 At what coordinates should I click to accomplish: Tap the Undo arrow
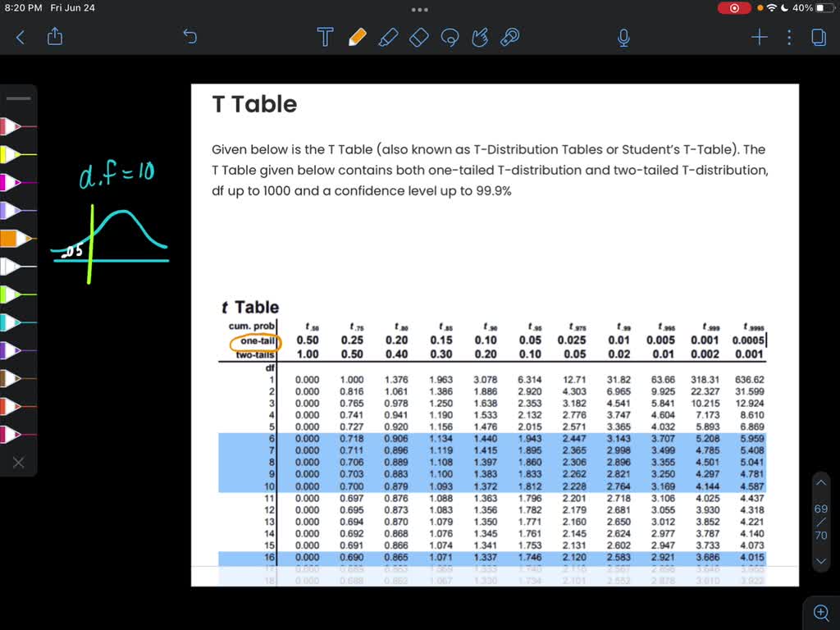(189, 37)
